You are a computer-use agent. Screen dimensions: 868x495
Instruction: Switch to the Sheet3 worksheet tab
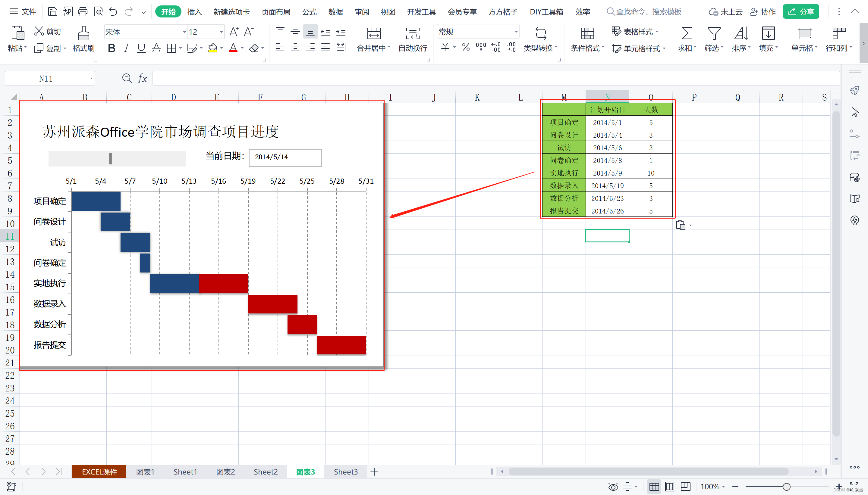point(345,472)
